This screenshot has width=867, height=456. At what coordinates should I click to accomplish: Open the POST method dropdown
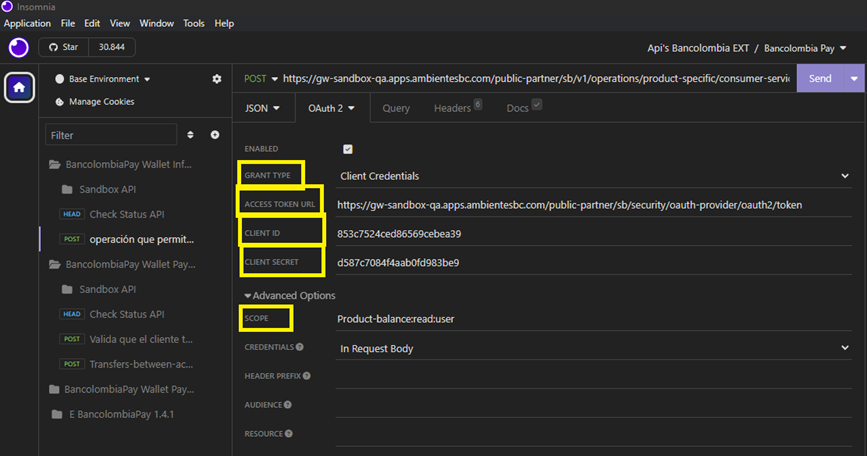click(x=260, y=78)
